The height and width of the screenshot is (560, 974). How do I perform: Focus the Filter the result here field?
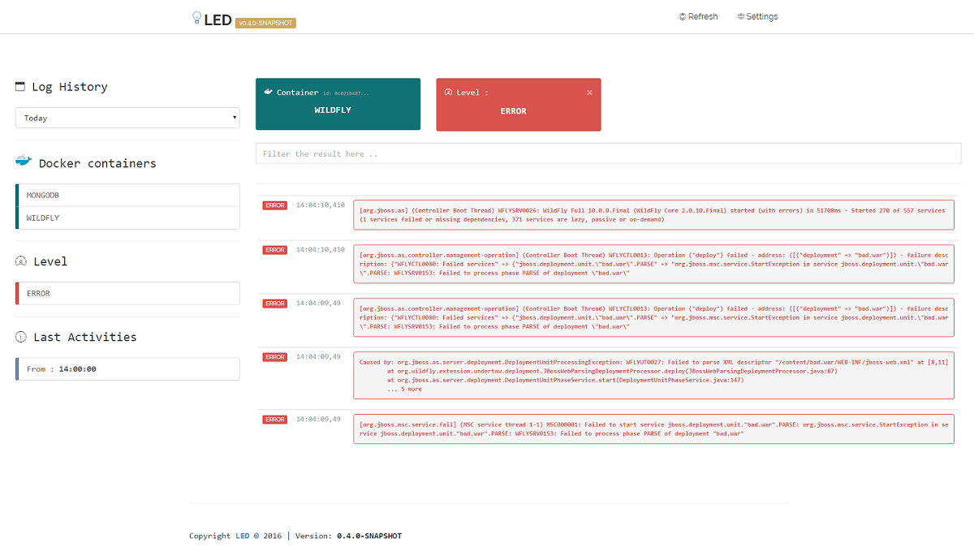(x=608, y=153)
